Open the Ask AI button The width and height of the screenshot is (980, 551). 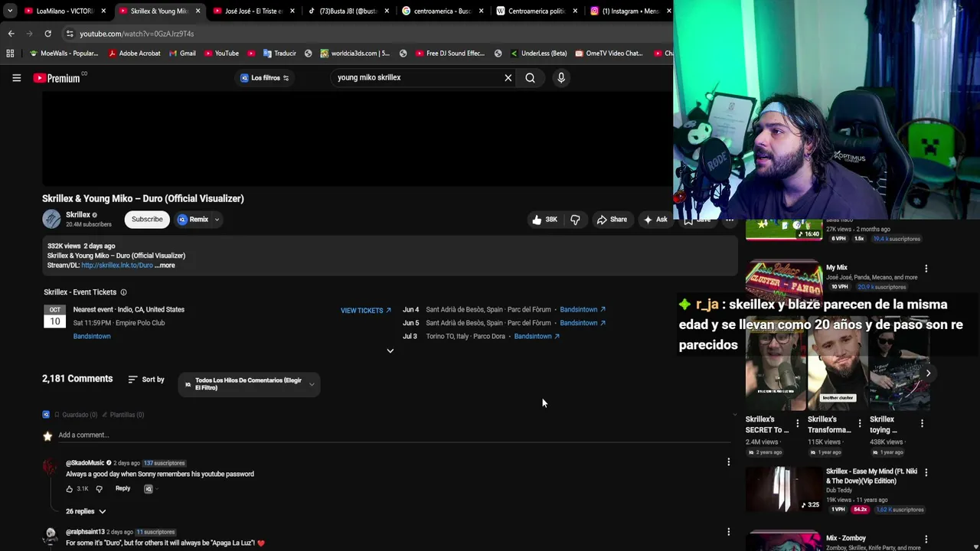click(x=655, y=220)
